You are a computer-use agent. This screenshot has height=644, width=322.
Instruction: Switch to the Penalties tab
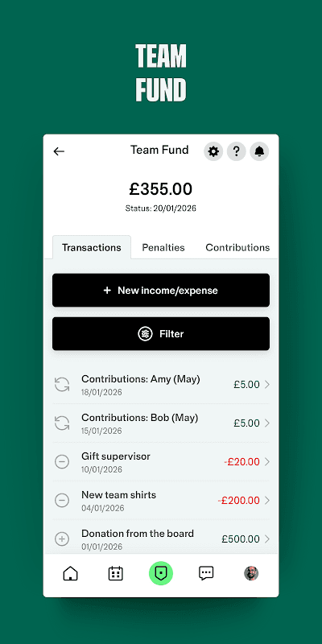point(163,248)
